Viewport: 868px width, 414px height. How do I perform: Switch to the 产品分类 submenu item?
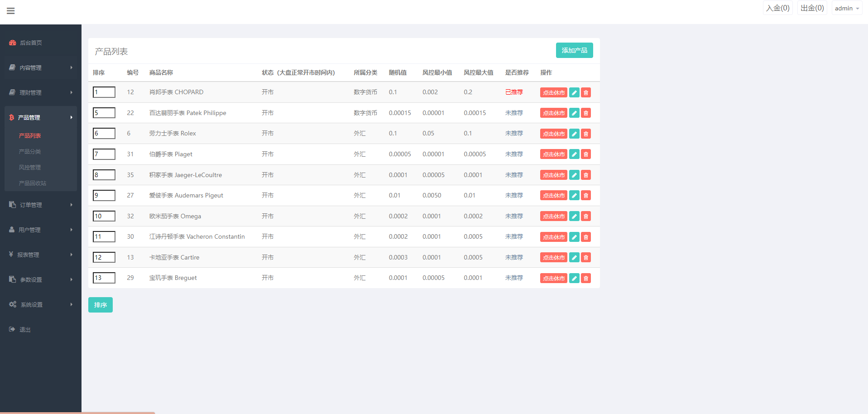click(x=30, y=151)
